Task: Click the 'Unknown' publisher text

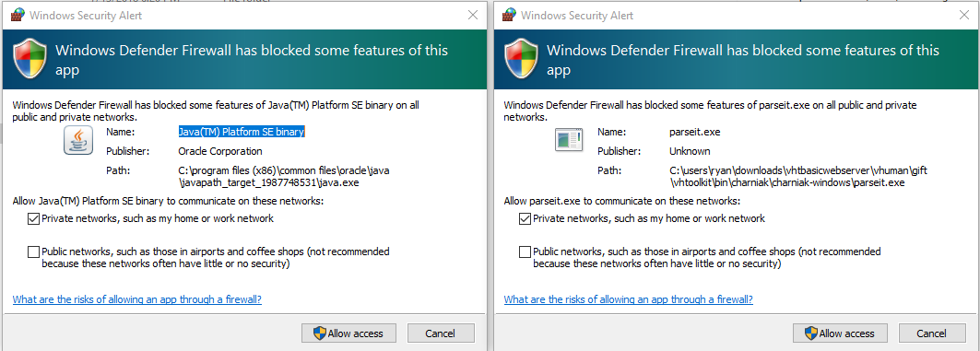Action: tap(690, 151)
